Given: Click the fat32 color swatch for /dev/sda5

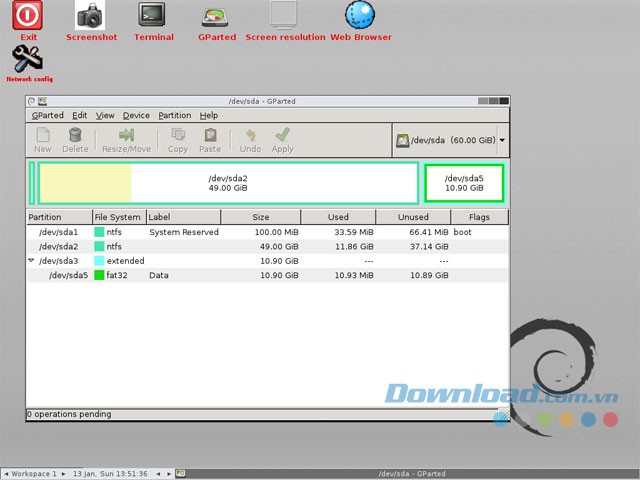Looking at the screenshot, I should (x=99, y=275).
